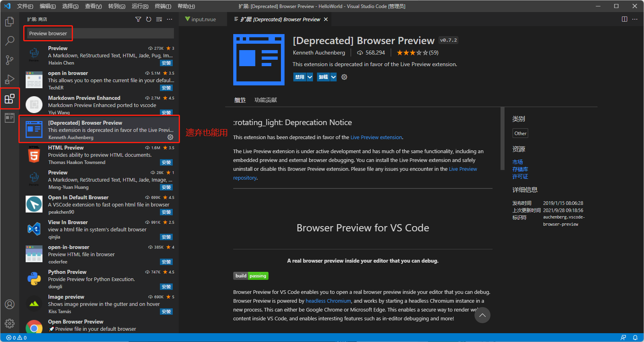This screenshot has height=342, width=644.
Task: Open errors and warnings status indicator
Action: (x=16, y=338)
